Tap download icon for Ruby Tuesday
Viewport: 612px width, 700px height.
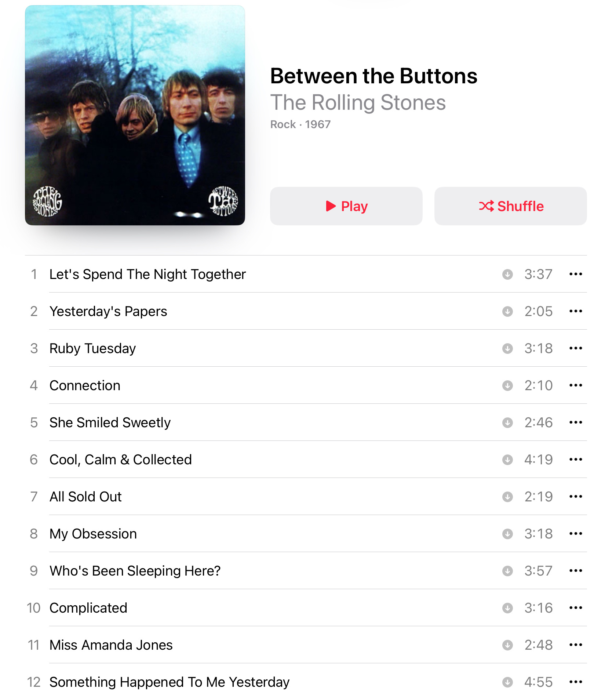[507, 348]
